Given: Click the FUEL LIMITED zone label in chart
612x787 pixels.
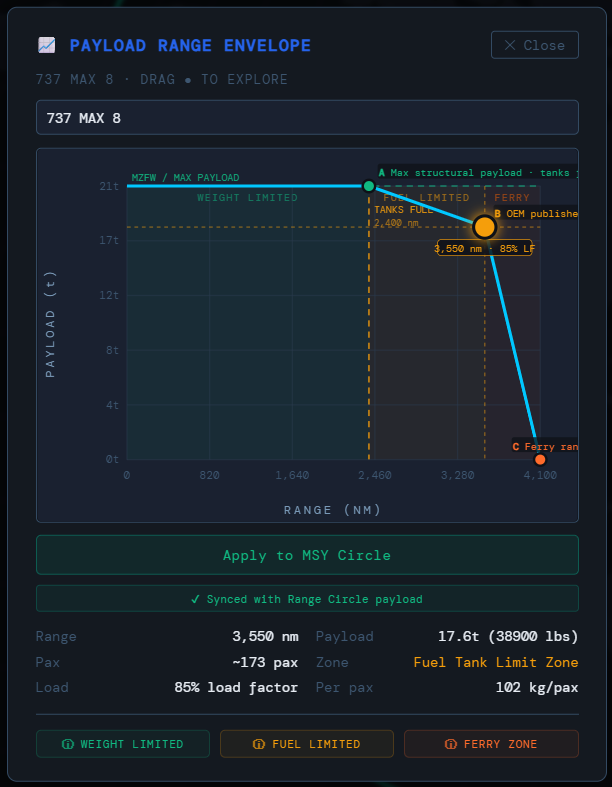Looking at the screenshot, I should coord(426,198).
